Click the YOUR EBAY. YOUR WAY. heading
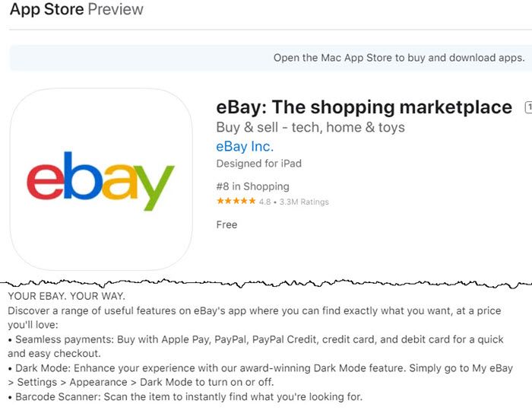 (67, 296)
